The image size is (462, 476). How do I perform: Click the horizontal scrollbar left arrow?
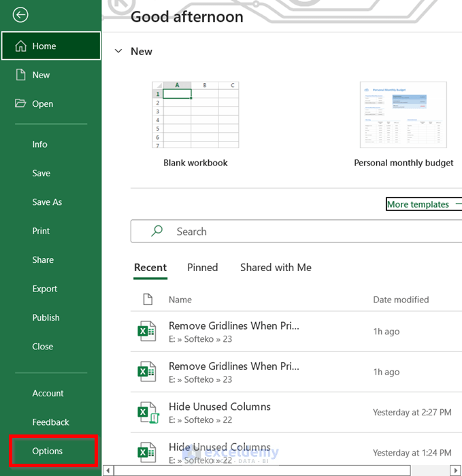[x=108, y=471]
